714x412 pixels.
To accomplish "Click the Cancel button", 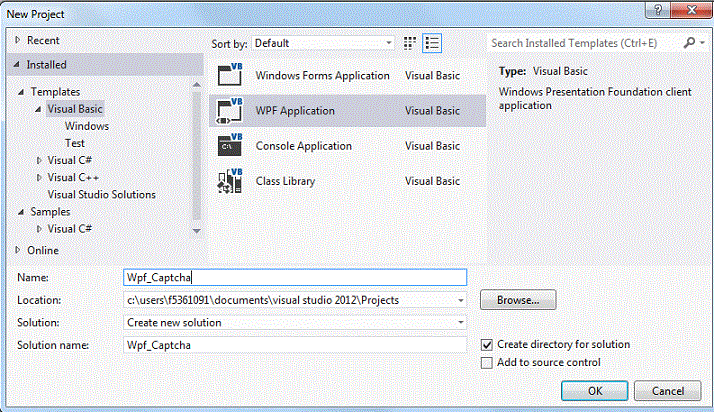I will (668, 391).
